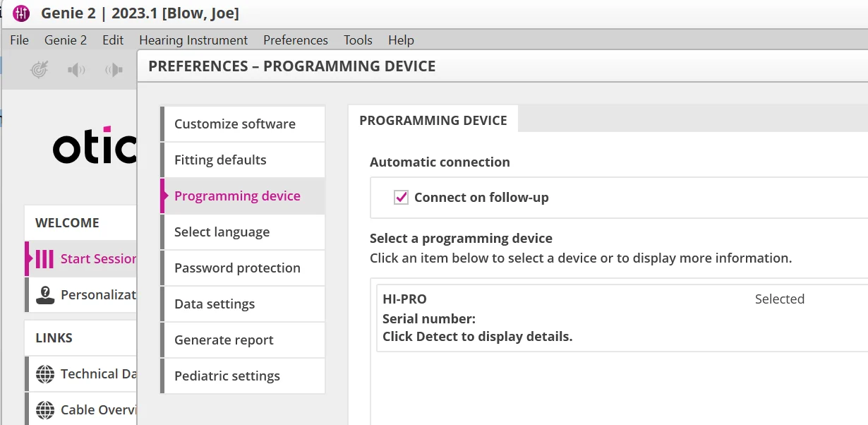This screenshot has width=868, height=425.
Task: Click the target with arrow toolbar icon
Action: [40, 69]
